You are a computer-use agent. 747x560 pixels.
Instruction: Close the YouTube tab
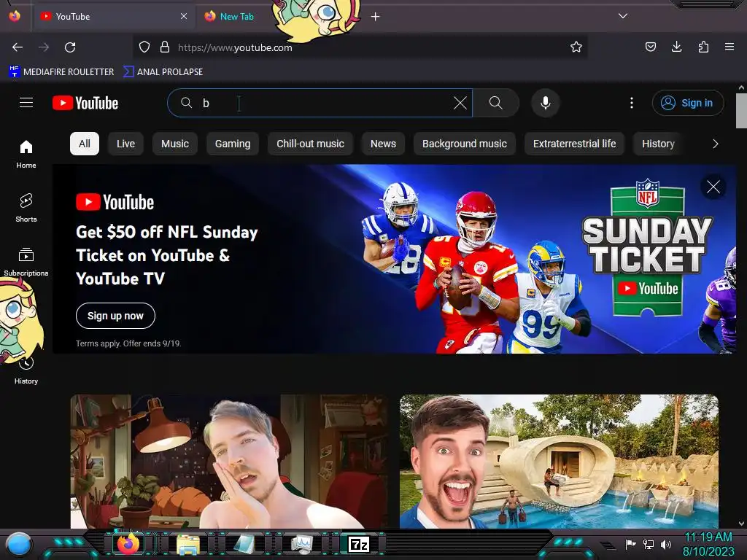(184, 16)
